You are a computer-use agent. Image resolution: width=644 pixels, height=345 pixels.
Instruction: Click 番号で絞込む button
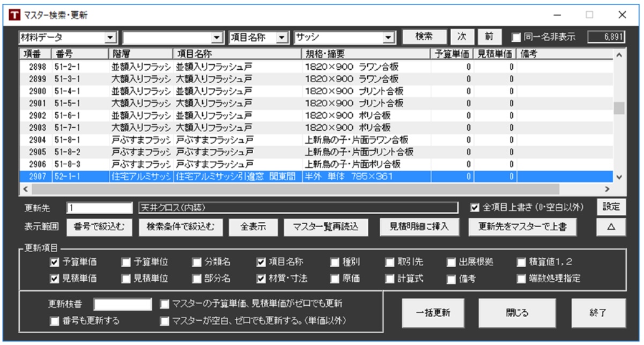[x=99, y=227]
